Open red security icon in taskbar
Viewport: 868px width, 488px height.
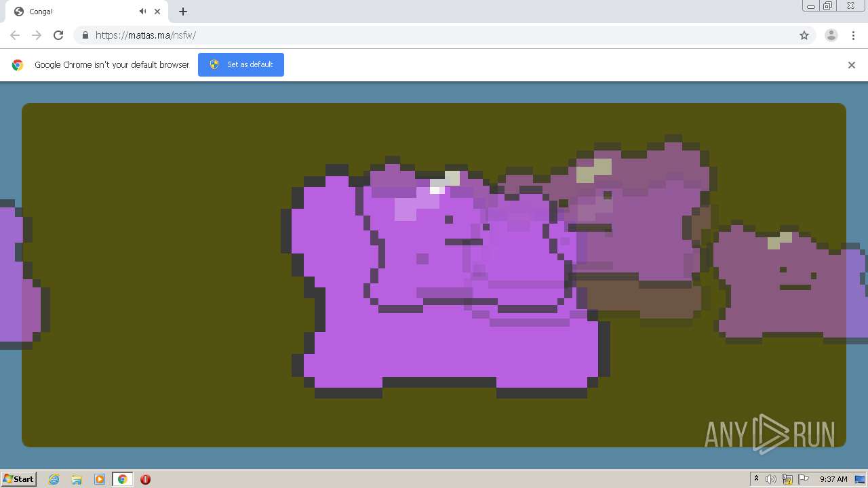tap(145, 479)
